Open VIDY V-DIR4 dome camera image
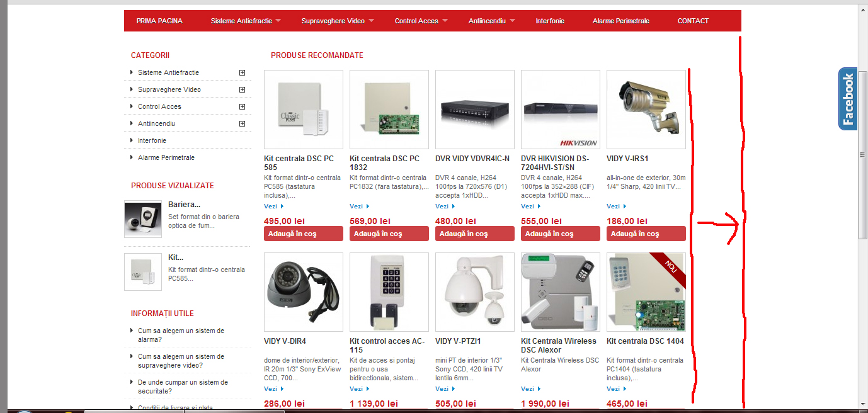Screen dimensions: 868x413 click(x=304, y=292)
